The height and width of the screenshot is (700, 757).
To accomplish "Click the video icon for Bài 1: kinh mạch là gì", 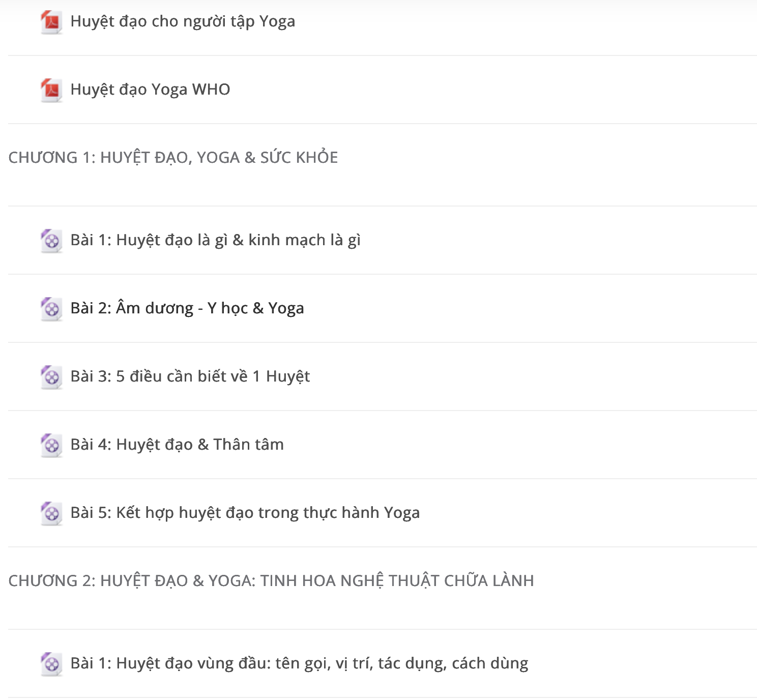I will tap(51, 241).
